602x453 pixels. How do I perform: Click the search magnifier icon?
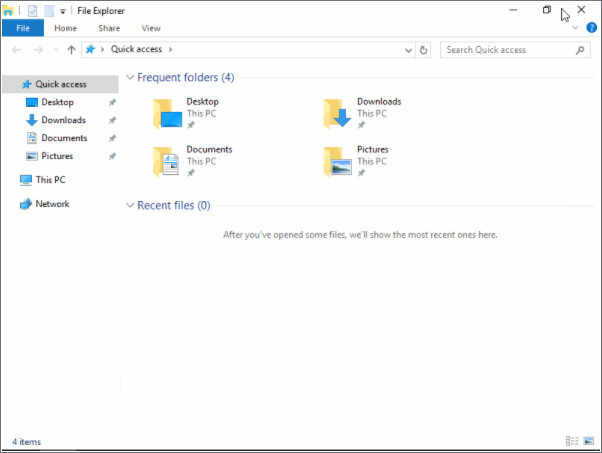coord(580,50)
